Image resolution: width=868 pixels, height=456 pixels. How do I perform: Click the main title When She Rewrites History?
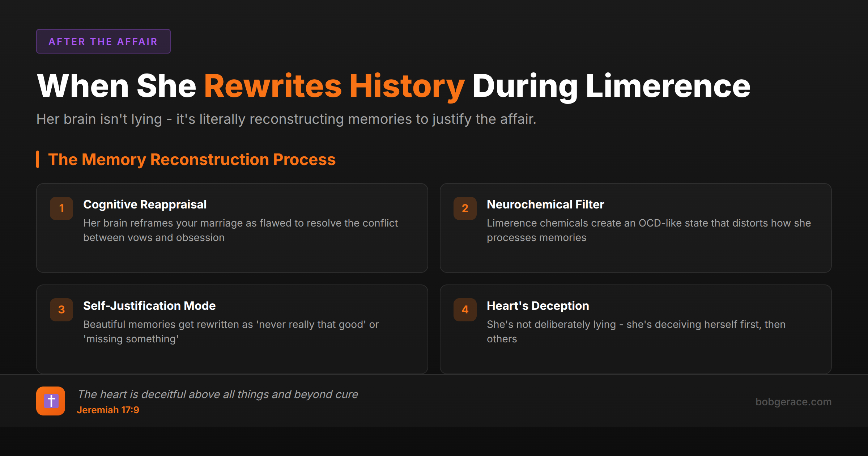(x=393, y=86)
